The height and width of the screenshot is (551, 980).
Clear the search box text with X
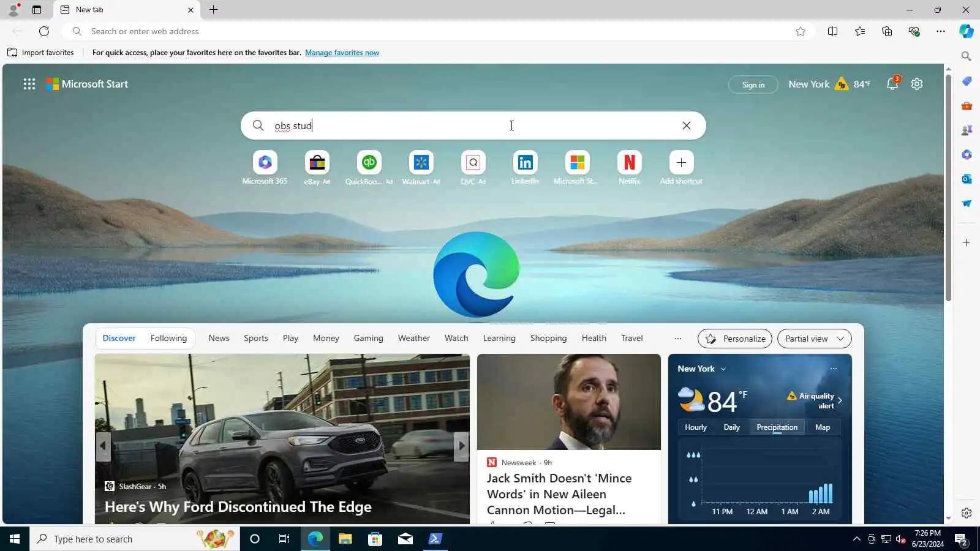click(687, 126)
